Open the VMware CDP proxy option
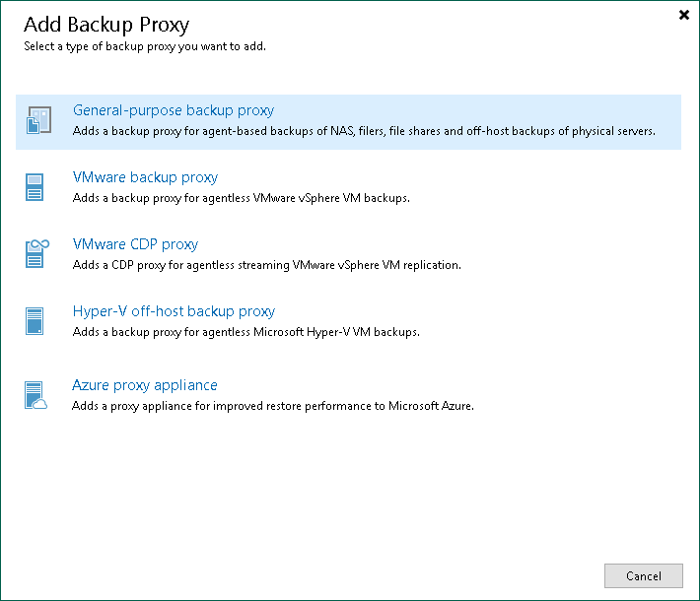The image size is (700, 601). click(135, 244)
